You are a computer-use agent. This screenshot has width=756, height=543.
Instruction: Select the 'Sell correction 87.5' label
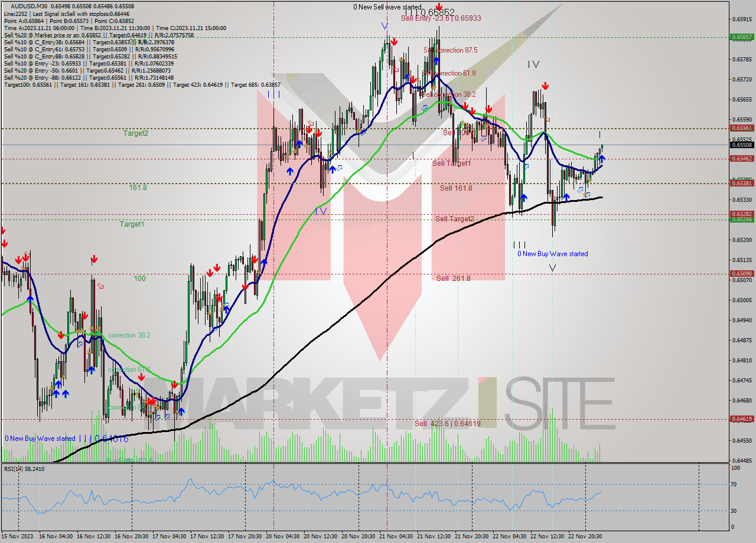pos(451,50)
